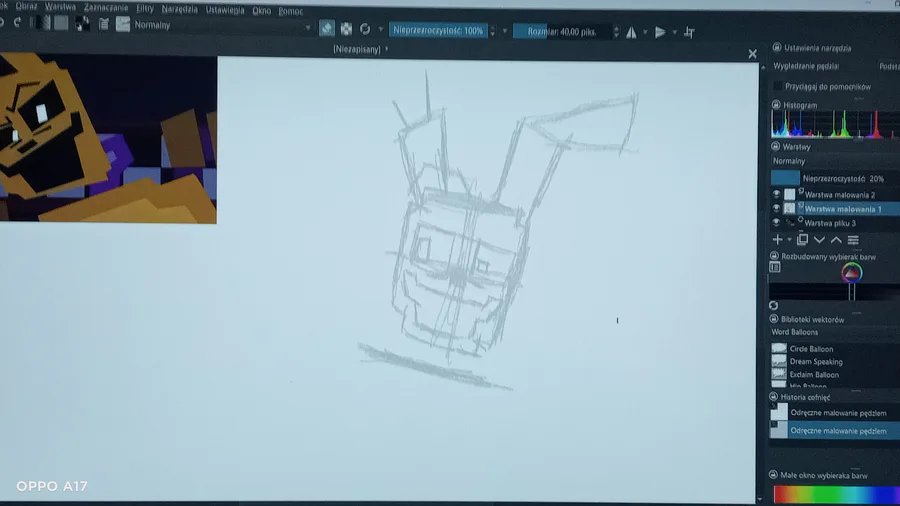Open brush editor settings icon

[104, 24]
